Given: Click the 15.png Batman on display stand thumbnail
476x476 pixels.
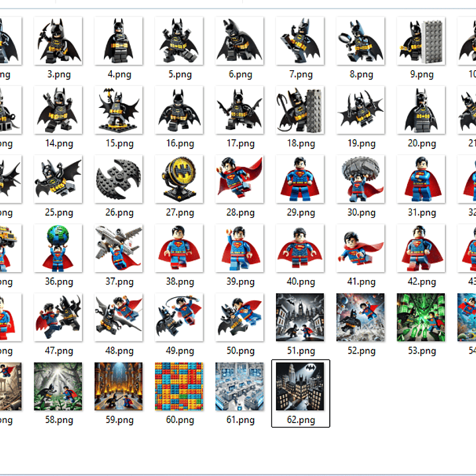Looking at the screenshot, I should tap(119, 110).
